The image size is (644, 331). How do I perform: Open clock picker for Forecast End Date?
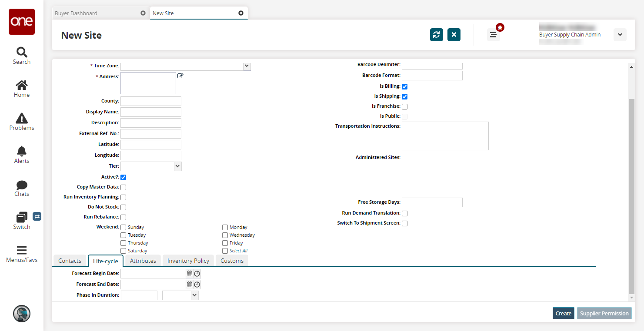[x=197, y=285]
